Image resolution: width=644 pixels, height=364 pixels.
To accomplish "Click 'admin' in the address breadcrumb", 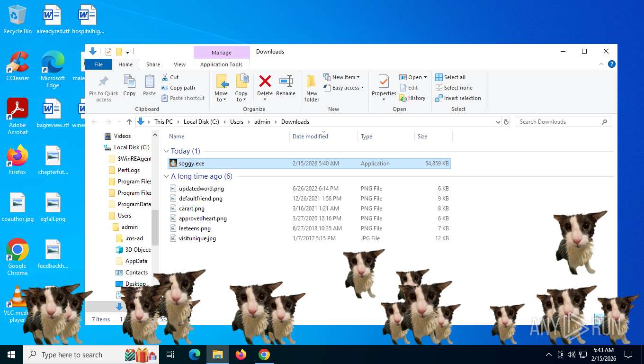I will pyautogui.click(x=262, y=122).
